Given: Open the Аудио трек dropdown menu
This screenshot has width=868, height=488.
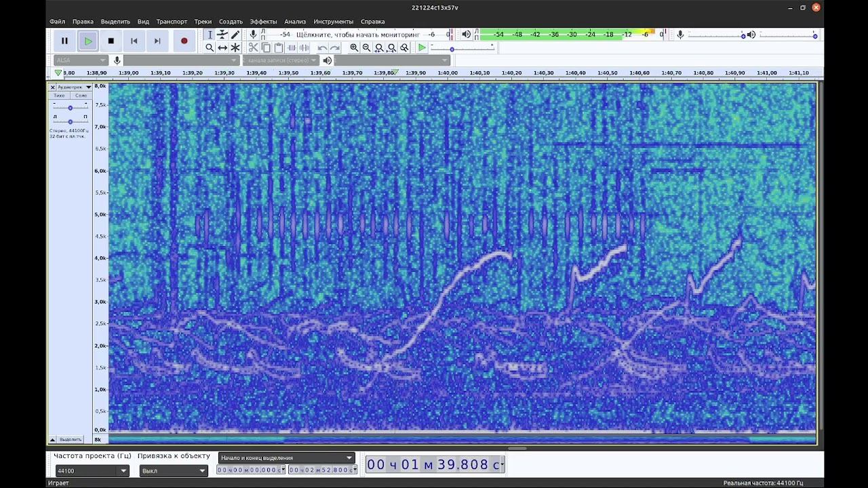Looking at the screenshot, I should (x=75, y=87).
